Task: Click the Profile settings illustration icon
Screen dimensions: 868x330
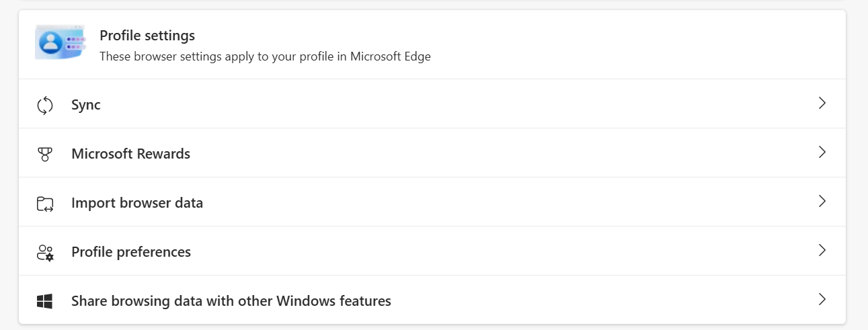Action: pos(60,44)
